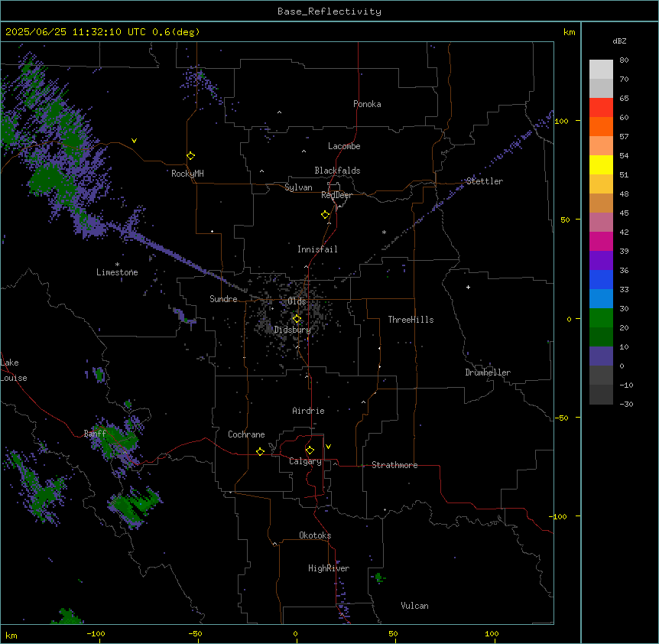Click the small green echo east of HighRiver
Image resolution: width=659 pixels, height=644 pixels.
pyautogui.click(x=379, y=577)
